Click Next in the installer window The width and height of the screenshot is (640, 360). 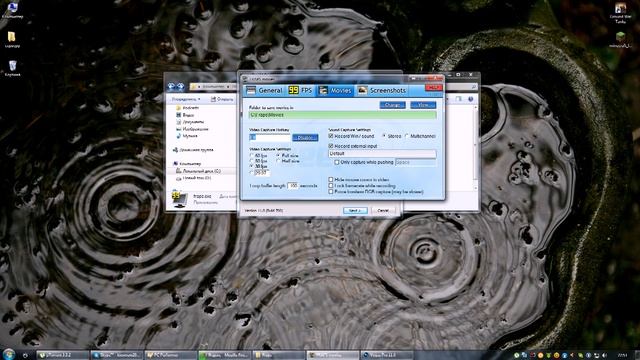coord(355,211)
